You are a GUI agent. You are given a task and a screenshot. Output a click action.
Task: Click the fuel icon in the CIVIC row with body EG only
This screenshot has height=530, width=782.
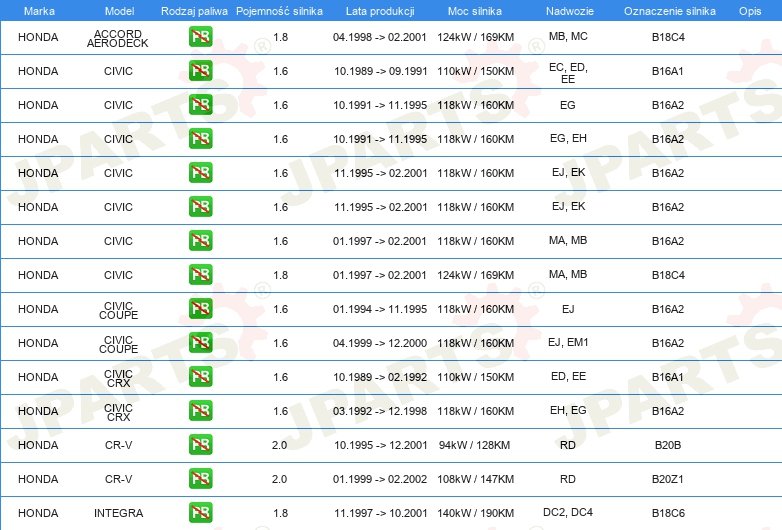200,105
